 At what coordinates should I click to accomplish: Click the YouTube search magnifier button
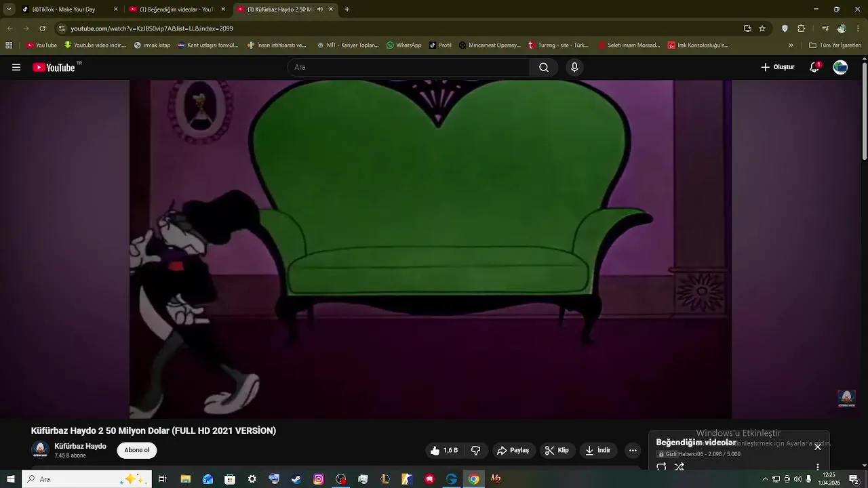tap(544, 67)
